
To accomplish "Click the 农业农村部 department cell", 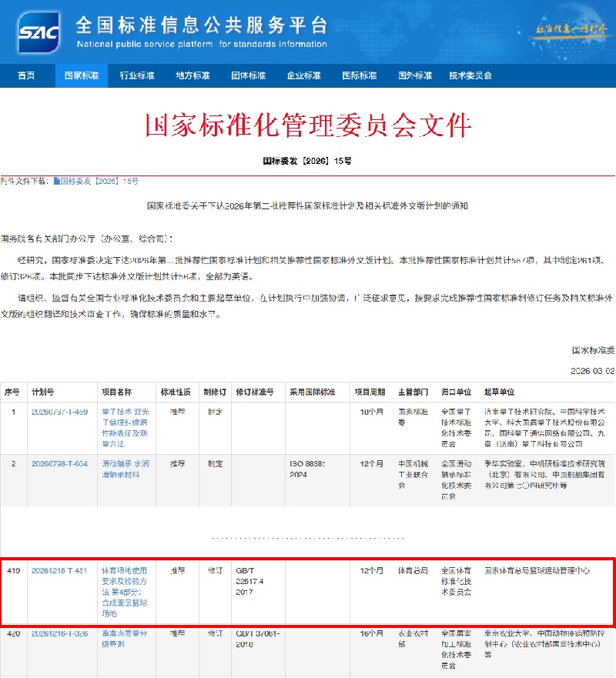I will pos(413,639).
